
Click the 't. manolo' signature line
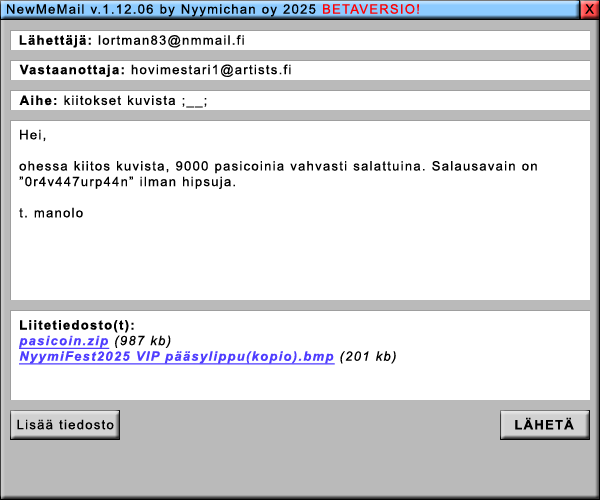52,213
